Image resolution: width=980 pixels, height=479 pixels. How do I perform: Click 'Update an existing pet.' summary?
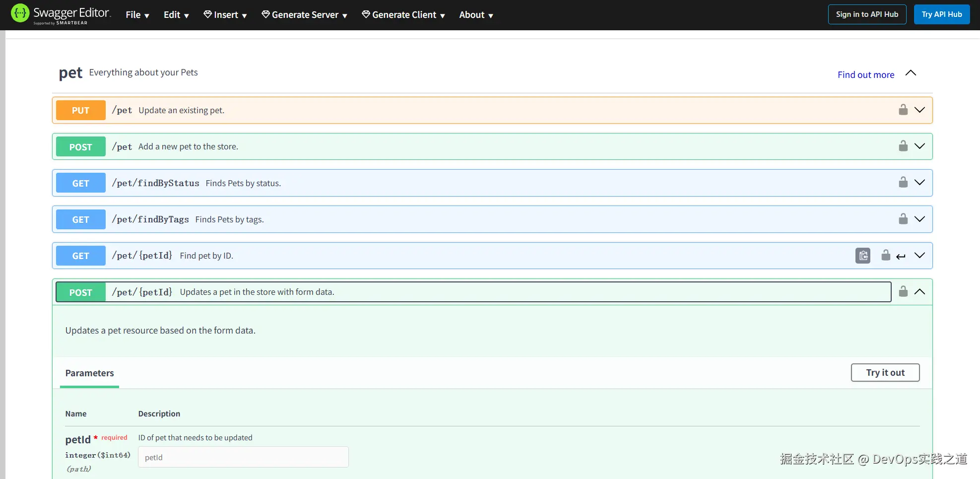tap(181, 110)
